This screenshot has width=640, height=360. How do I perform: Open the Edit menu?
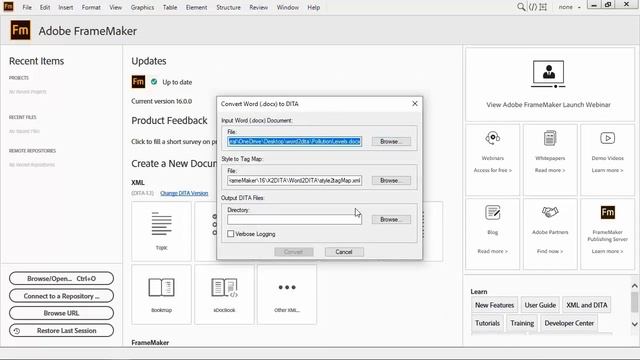pyautogui.click(x=45, y=7)
